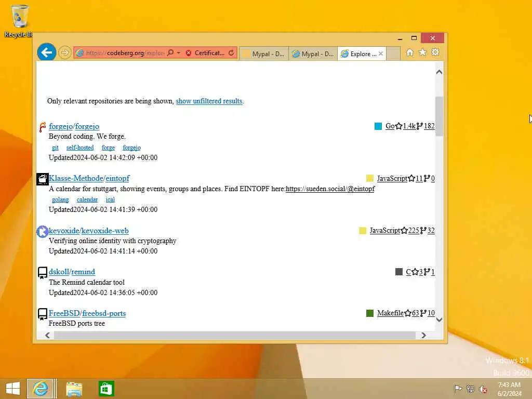The width and height of the screenshot is (532, 399).
Task: Click JavaScript language on keyoxide-web row
Action: (385, 230)
